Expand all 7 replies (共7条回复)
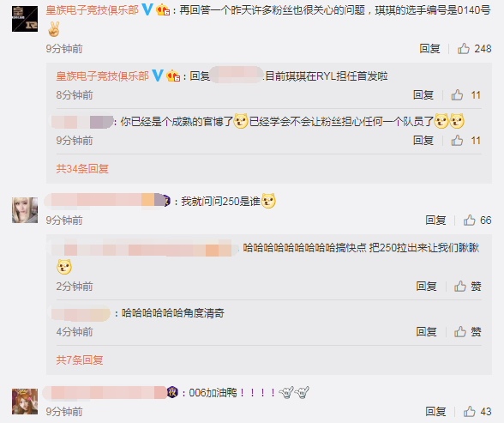Viewport: 504px width, 423px height. [x=80, y=360]
